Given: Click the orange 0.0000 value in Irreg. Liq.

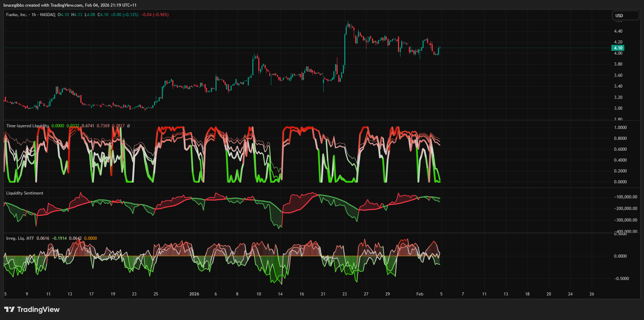Looking at the screenshot, I should [x=91, y=238].
